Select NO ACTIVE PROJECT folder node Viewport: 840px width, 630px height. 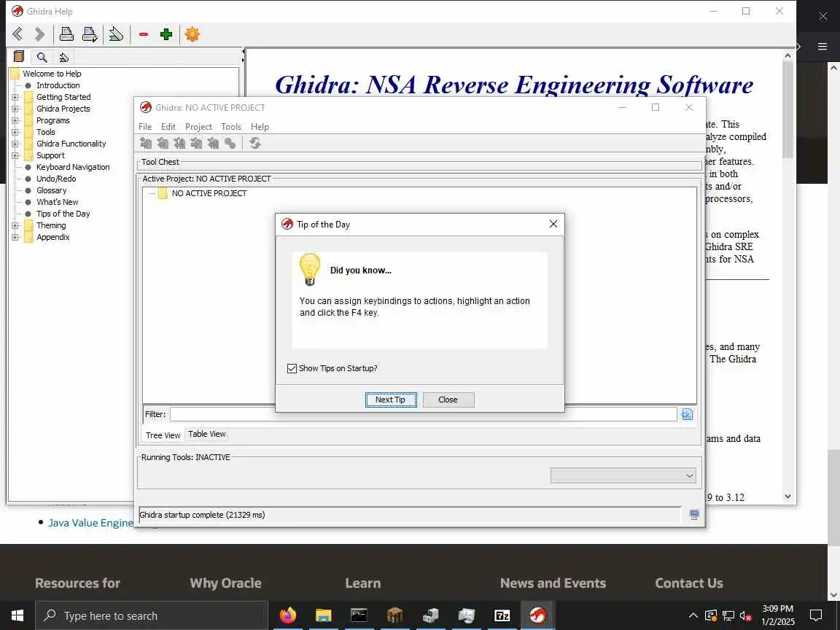pyautogui.click(x=209, y=193)
